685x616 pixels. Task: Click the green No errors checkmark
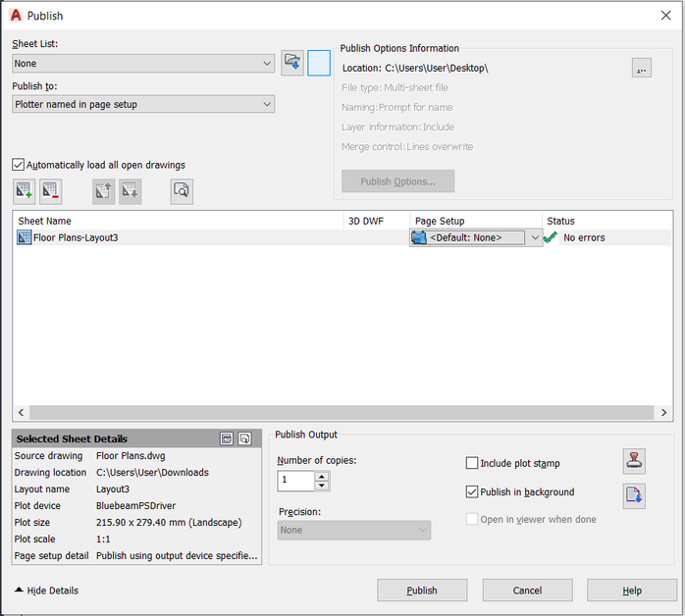tap(551, 237)
